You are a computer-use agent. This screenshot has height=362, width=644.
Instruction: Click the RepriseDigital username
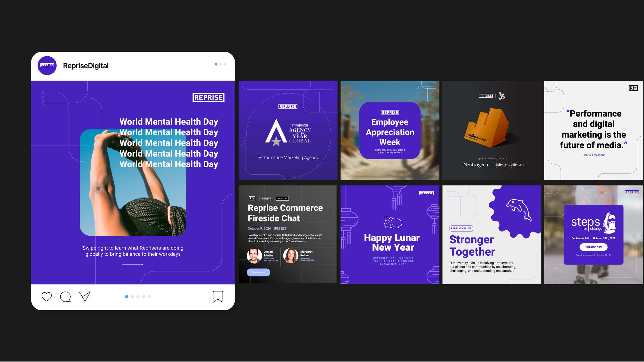click(86, 66)
